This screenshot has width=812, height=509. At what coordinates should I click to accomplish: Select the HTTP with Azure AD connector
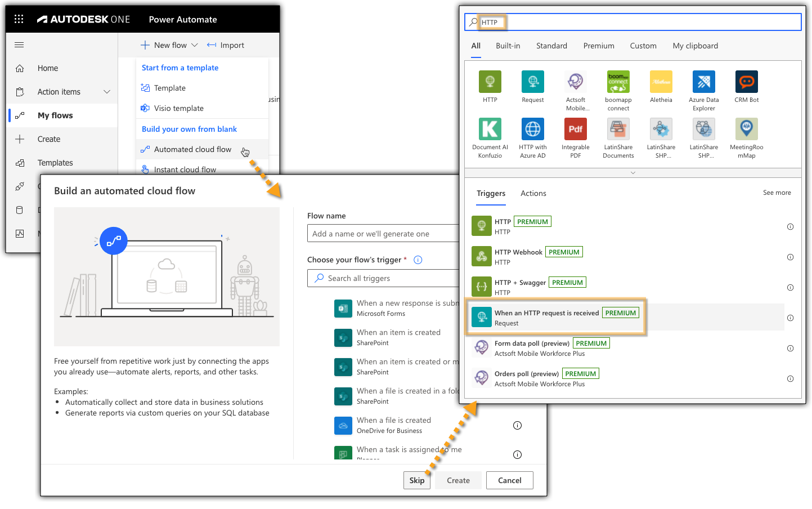point(533,129)
